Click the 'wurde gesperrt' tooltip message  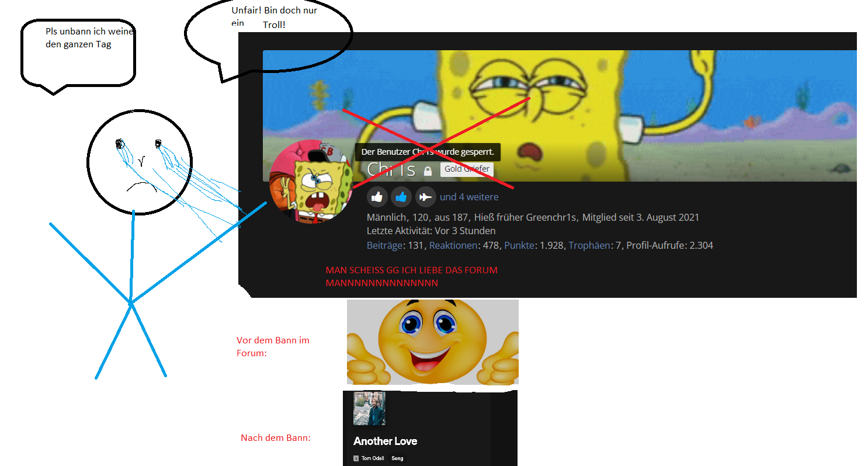point(428,152)
